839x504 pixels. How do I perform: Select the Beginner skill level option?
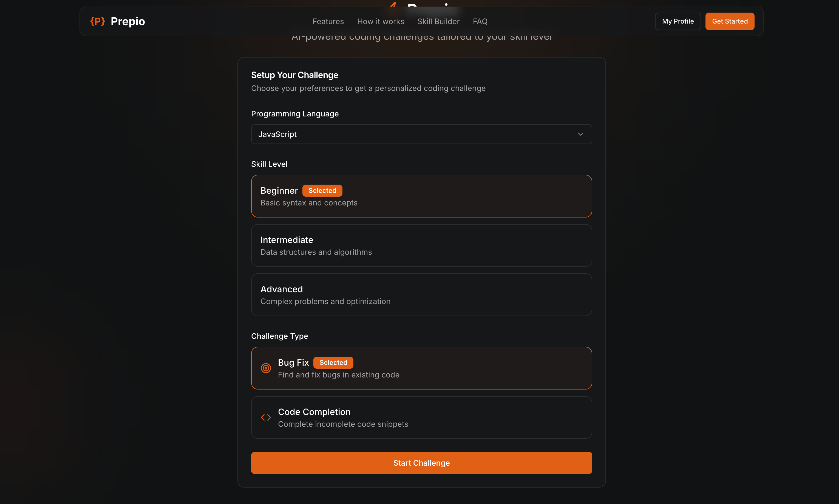click(x=421, y=196)
